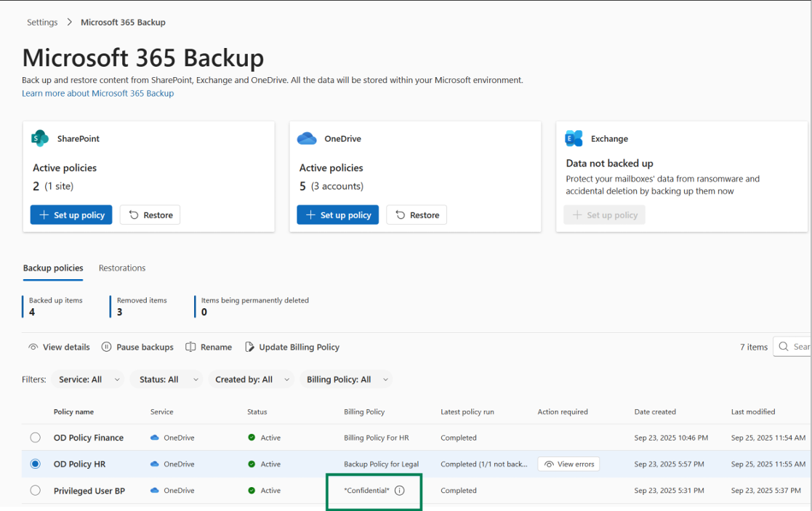Click the breadcrumb chevron after Settings
The width and height of the screenshot is (812, 511).
coord(69,23)
